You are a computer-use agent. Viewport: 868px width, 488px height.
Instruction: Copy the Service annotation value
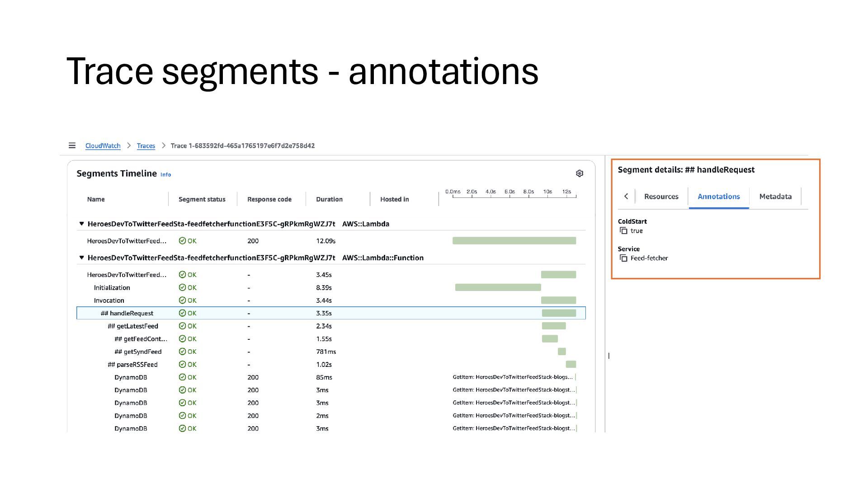tap(623, 258)
